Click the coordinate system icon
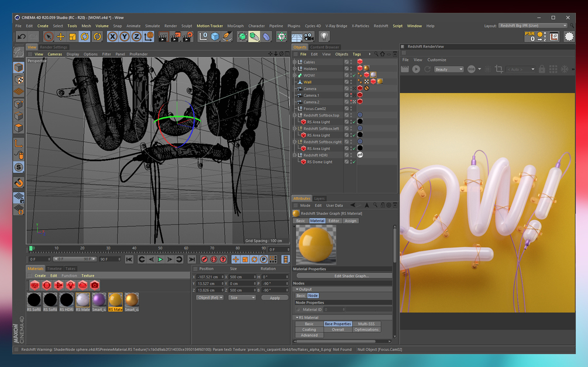 coord(149,37)
